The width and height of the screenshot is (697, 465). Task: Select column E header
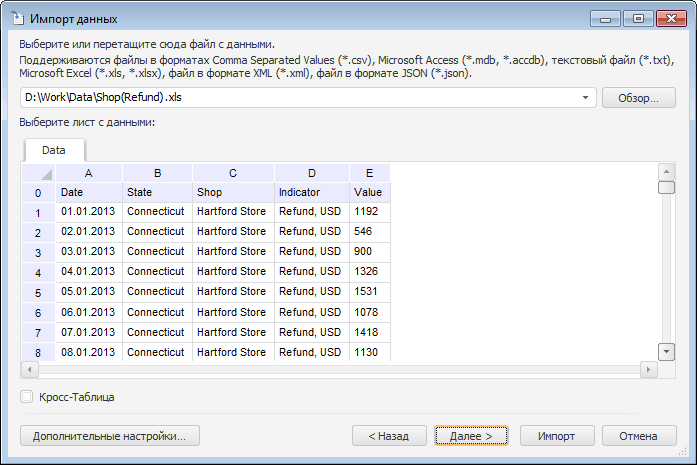(x=369, y=173)
